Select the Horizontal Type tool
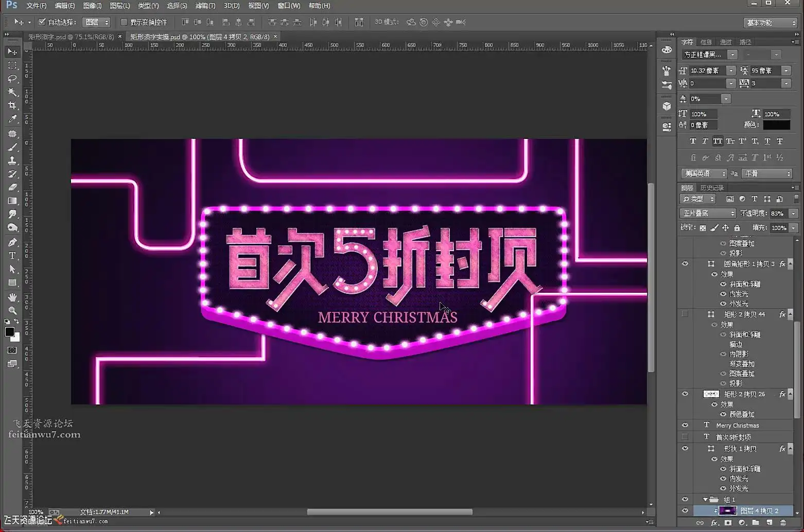 click(x=12, y=256)
